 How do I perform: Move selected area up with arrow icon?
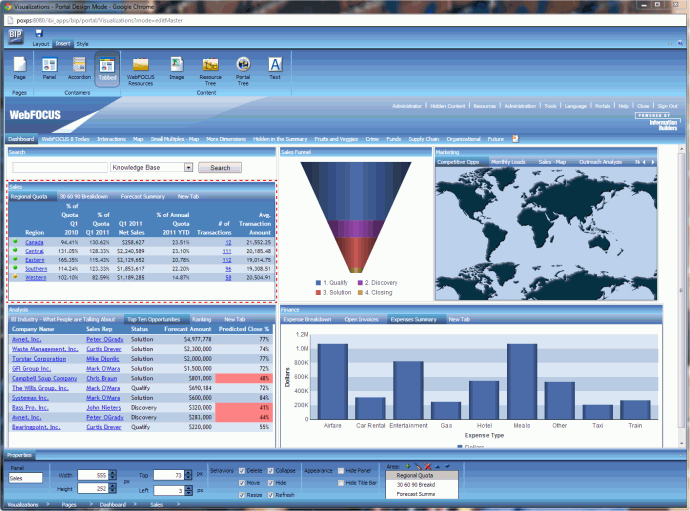pyautogui.click(x=437, y=466)
